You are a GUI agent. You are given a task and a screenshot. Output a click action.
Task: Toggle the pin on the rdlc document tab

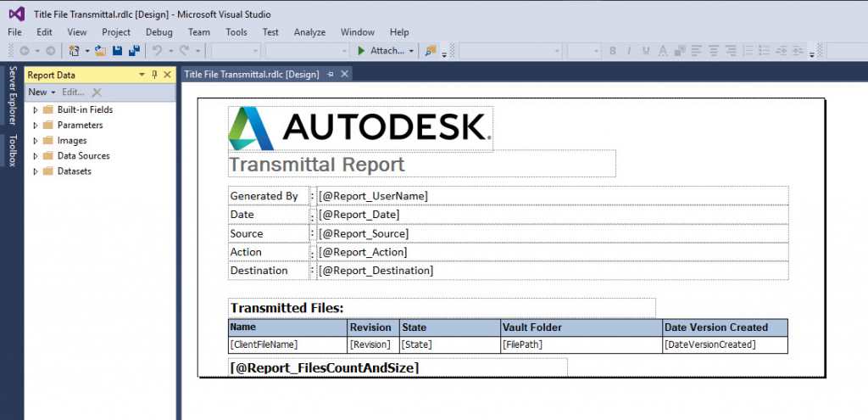[331, 74]
